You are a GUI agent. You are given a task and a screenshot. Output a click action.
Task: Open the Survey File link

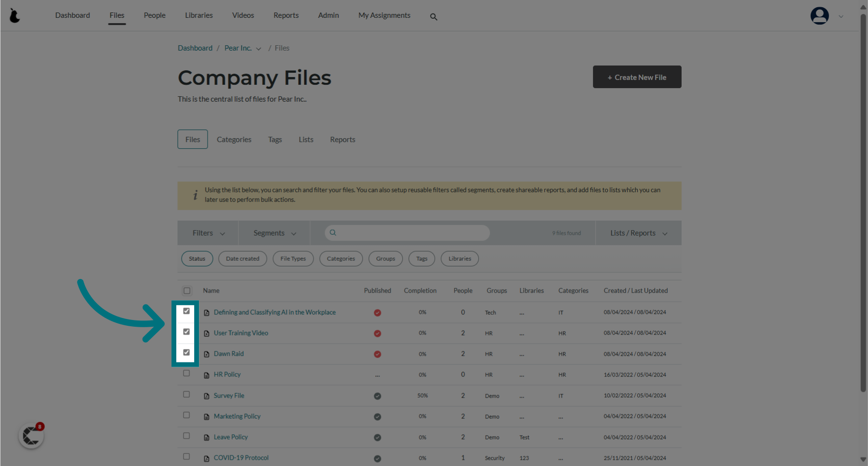click(229, 396)
